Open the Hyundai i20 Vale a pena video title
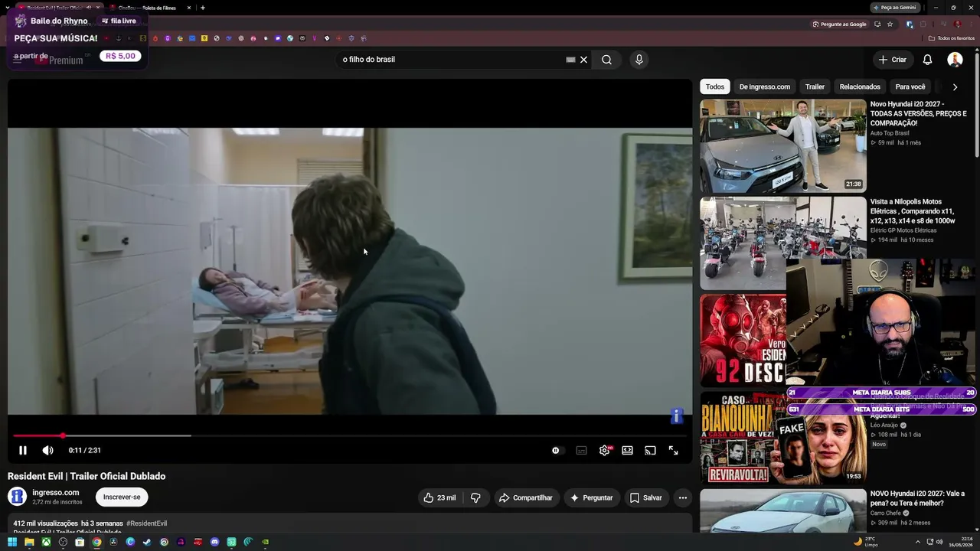The image size is (980, 551). (x=918, y=498)
